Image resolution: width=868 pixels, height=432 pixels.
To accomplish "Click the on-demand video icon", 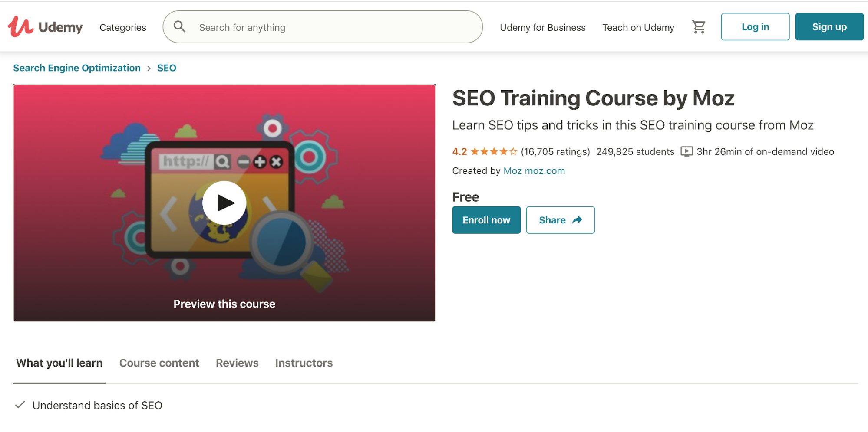I will (x=686, y=151).
